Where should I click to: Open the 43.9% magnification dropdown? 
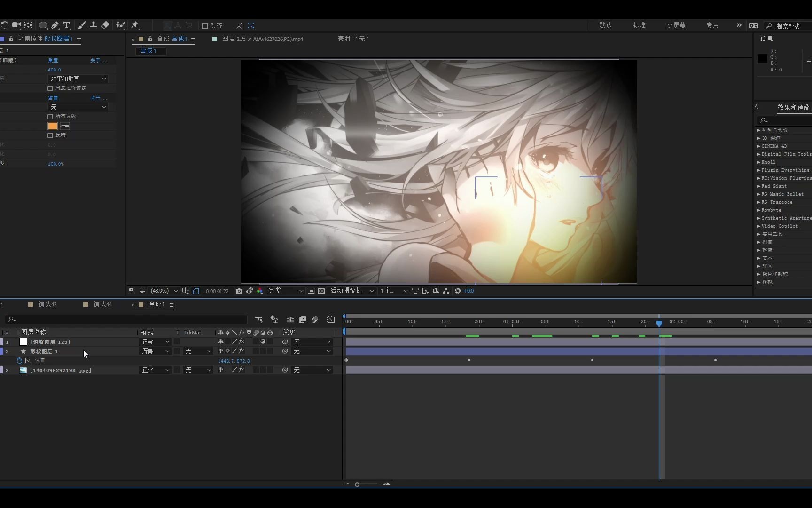point(163,291)
